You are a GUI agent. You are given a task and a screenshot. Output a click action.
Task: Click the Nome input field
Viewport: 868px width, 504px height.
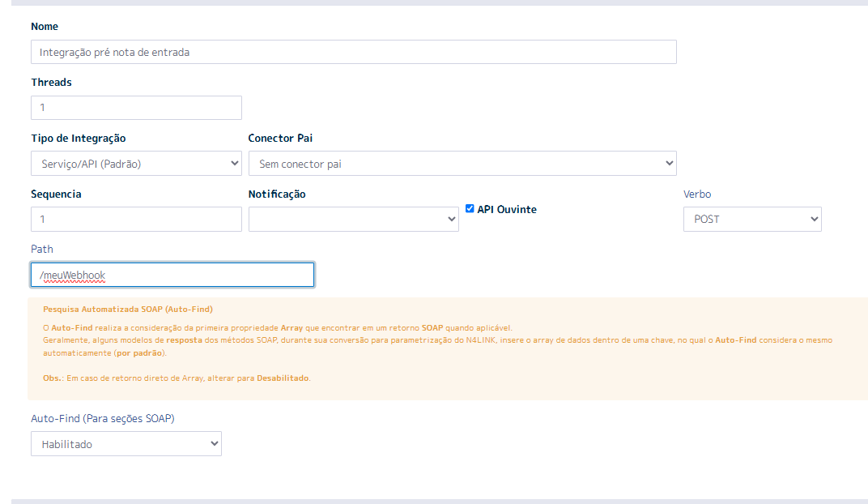(354, 52)
